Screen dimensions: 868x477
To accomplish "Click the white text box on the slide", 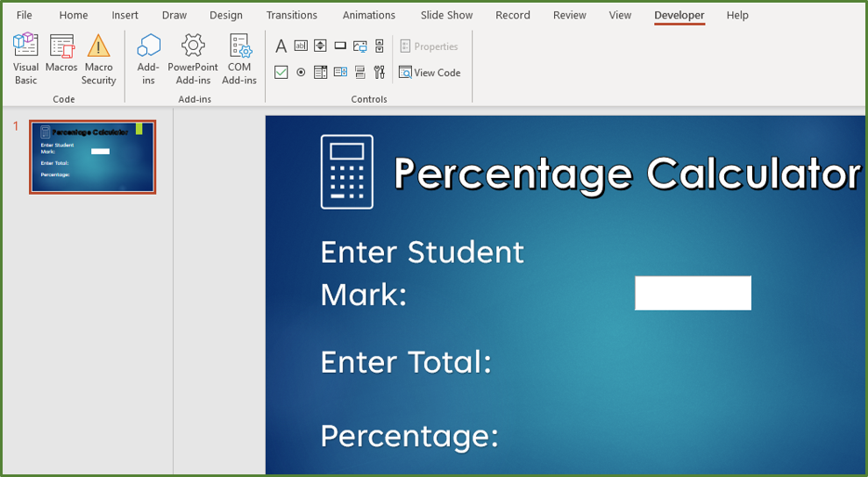I will pos(693,293).
